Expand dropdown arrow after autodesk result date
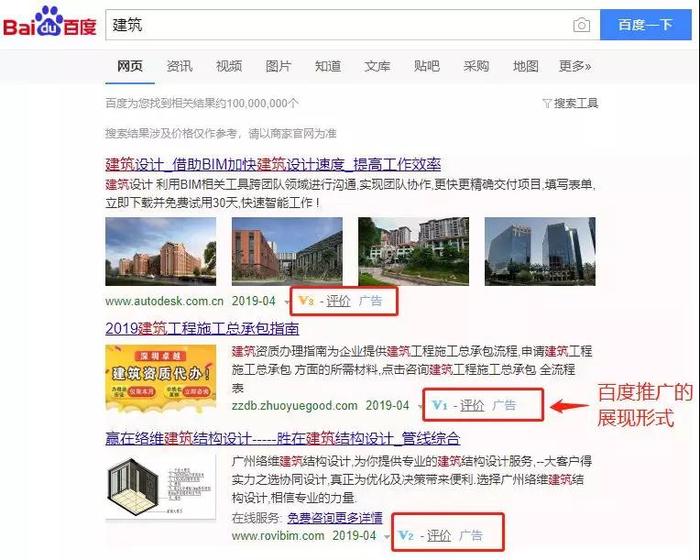Viewport: 700px width, 560px height. pyautogui.click(x=286, y=302)
